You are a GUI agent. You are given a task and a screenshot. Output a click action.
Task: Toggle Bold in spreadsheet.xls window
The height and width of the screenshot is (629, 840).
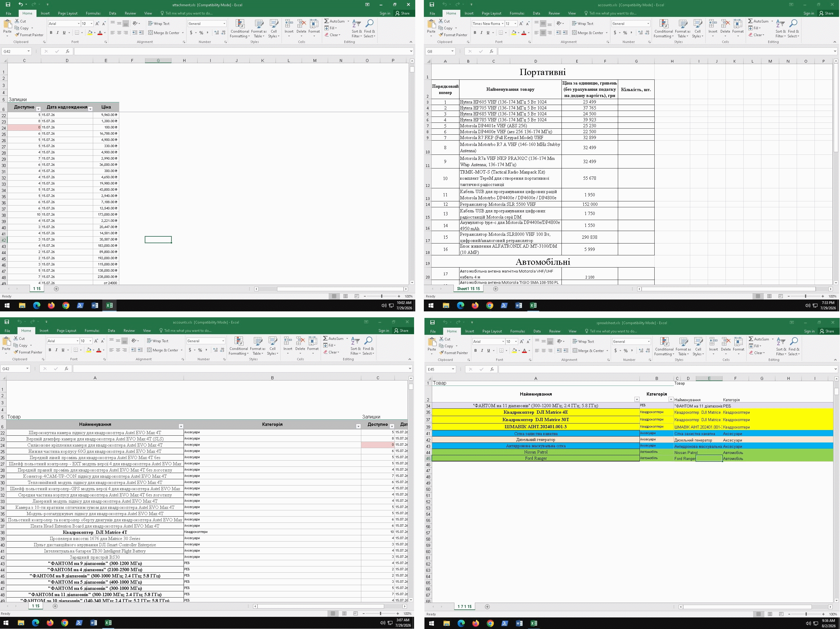(475, 351)
